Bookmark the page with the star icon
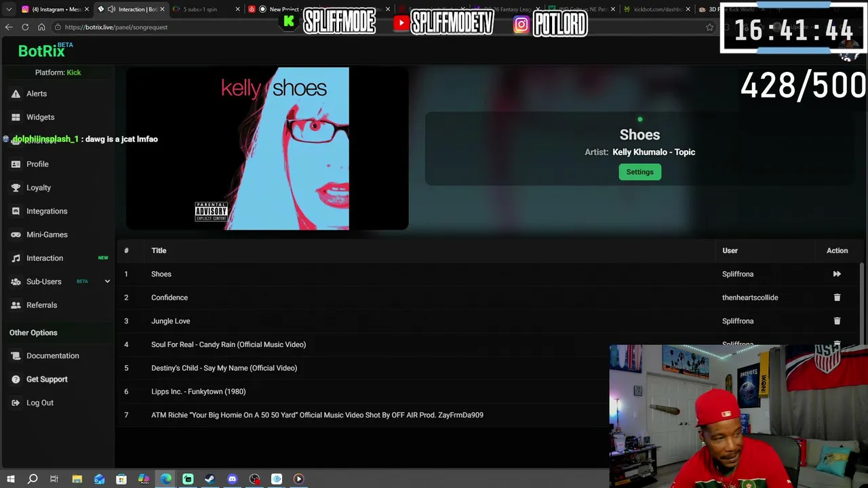The width and height of the screenshot is (868, 488). coord(709,27)
